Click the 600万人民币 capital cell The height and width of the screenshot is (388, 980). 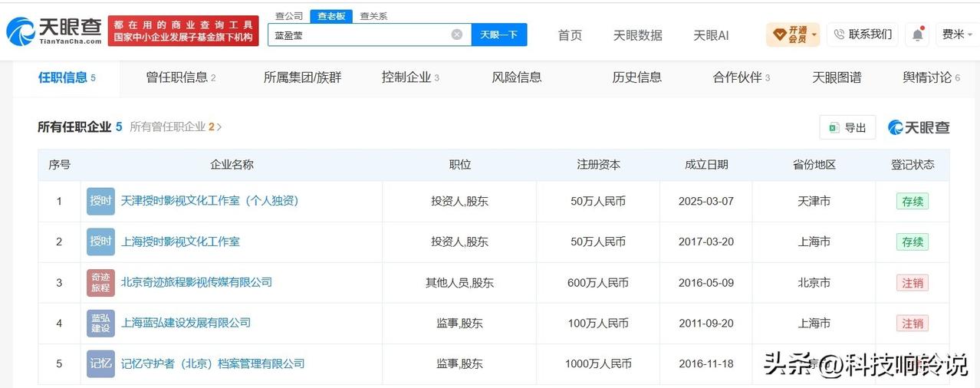pyautogui.click(x=598, y=282)
